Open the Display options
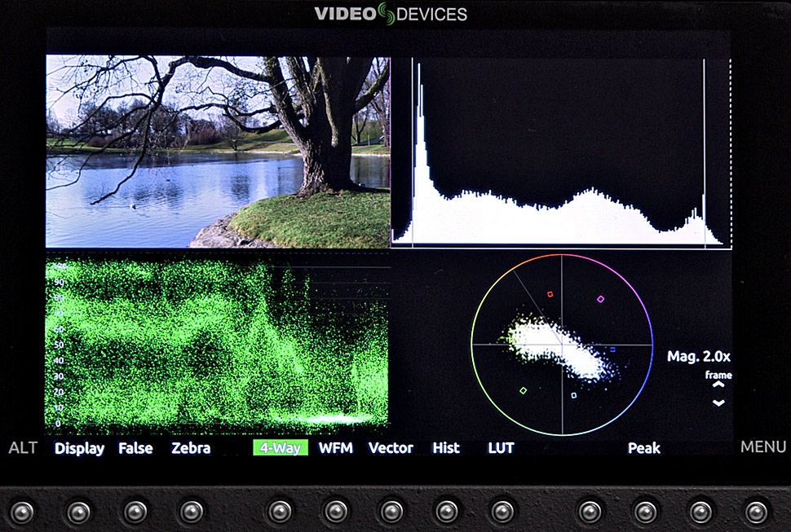This screenshot has width=791, height=532. [x=79, y=448]
